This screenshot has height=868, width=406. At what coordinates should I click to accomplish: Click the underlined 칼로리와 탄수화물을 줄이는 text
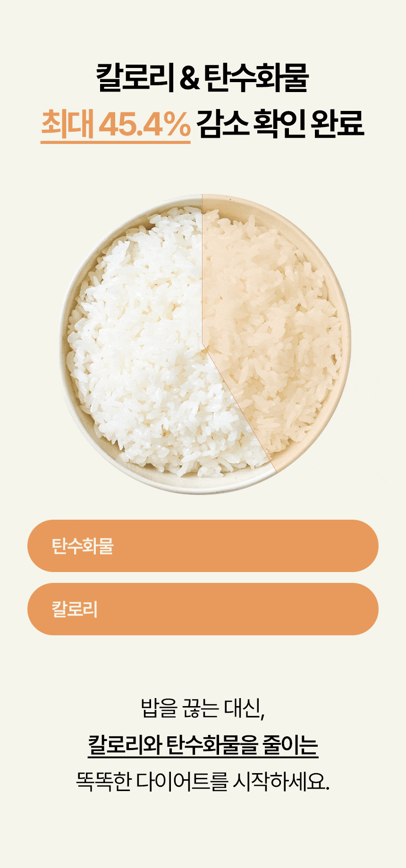[203, 744]
